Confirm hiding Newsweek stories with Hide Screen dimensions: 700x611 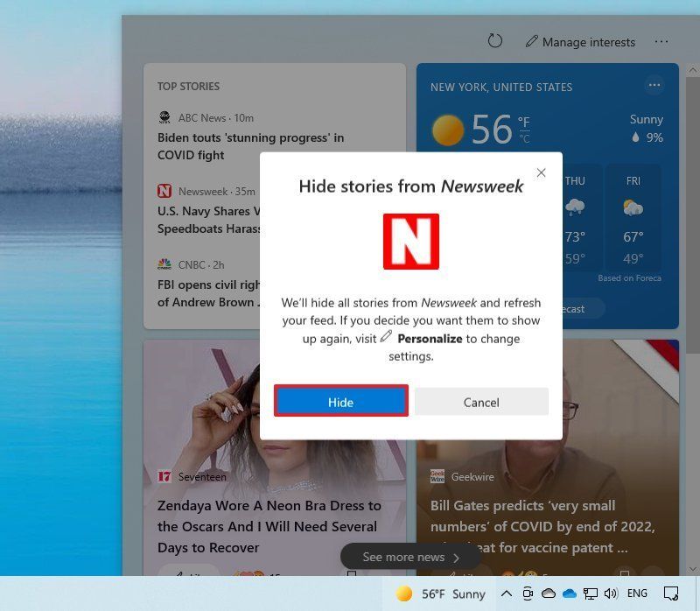[340, 402]
